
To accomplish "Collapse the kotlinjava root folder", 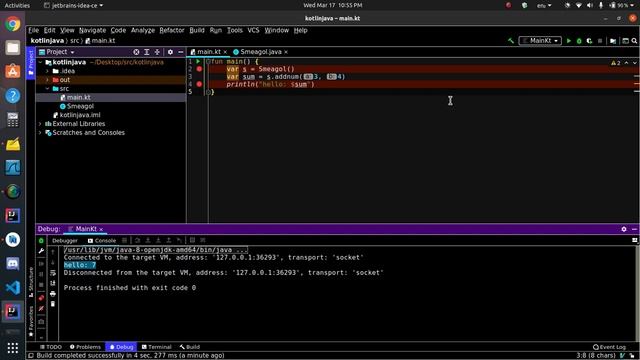I will 40,62.
